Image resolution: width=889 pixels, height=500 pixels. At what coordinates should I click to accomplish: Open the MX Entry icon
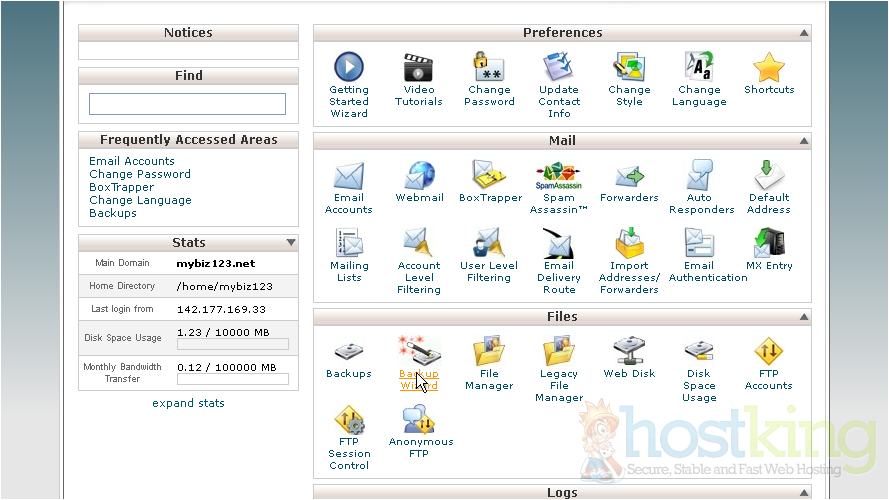point(769,244)
